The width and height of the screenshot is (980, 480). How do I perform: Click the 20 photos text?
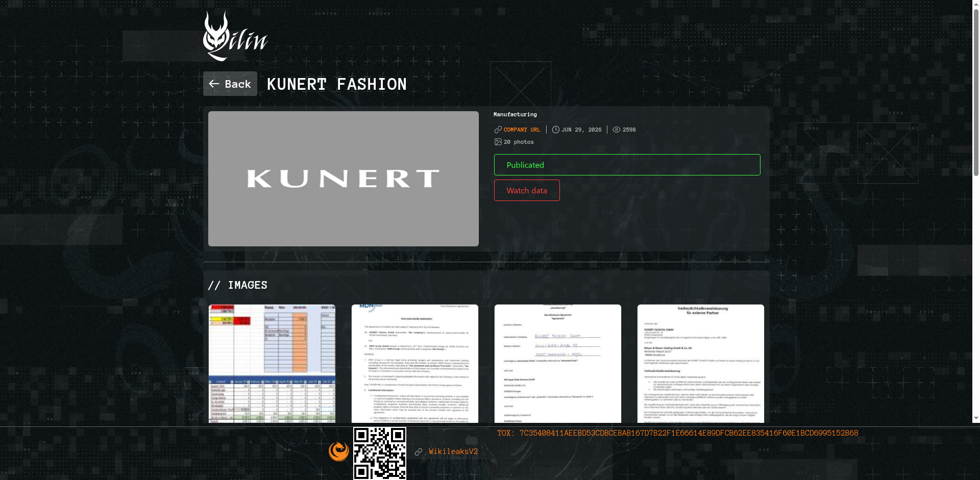click(x=519, y=142)
